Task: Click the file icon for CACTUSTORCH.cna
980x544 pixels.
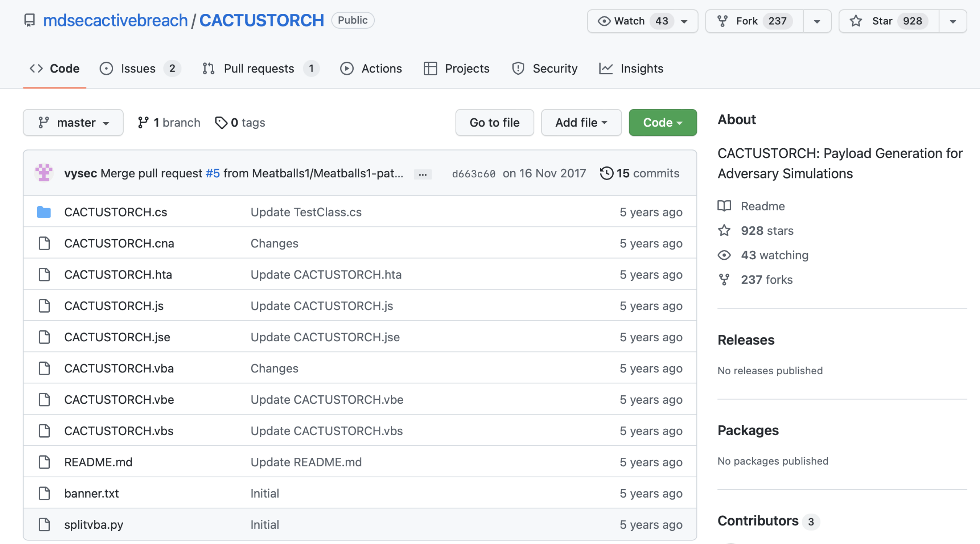Action: point(44,243)
